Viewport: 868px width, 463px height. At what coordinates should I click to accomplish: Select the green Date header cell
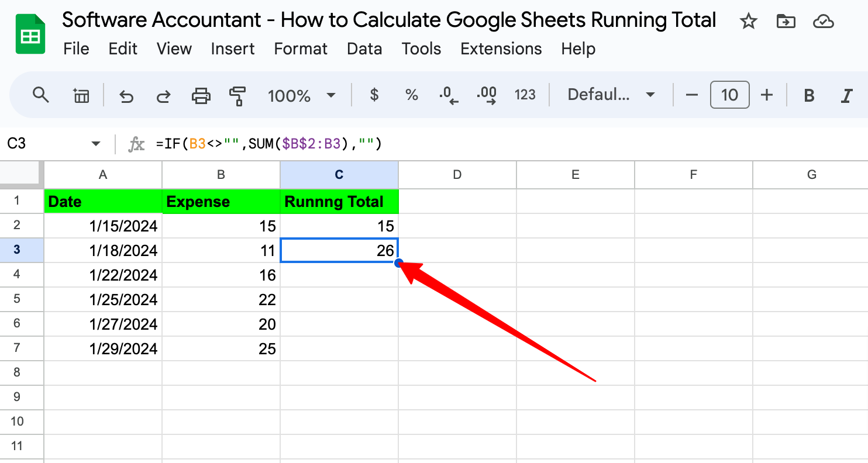tap(103, 202)
